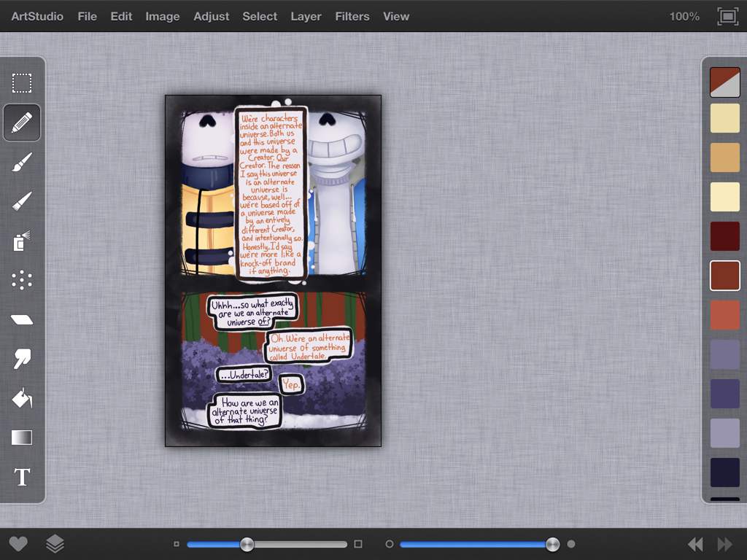Pick the dark indigo purple swatch
The width and height of the screenshot is (747, 560).
(724, 393)
